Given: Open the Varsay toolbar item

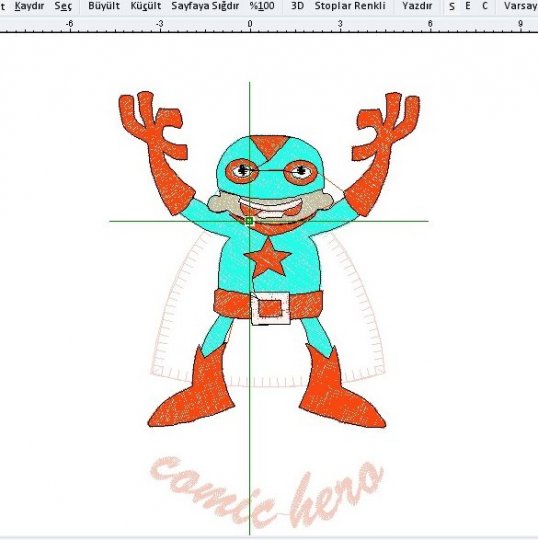Looking at the screenshot, I should (520, 6).
